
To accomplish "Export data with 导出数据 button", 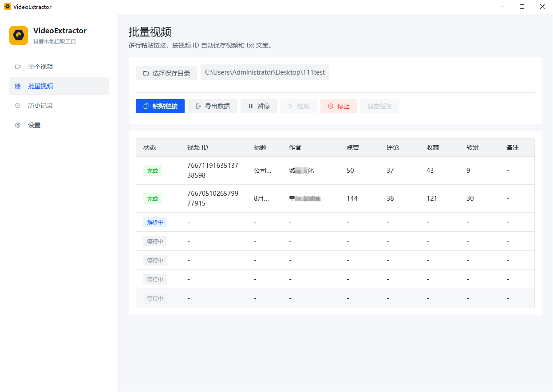I will point(213,106).
